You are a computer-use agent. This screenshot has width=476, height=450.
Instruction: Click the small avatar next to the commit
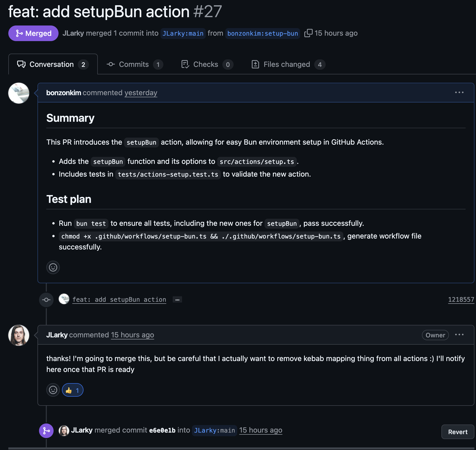pyautogui.click(x=64, y=299)
